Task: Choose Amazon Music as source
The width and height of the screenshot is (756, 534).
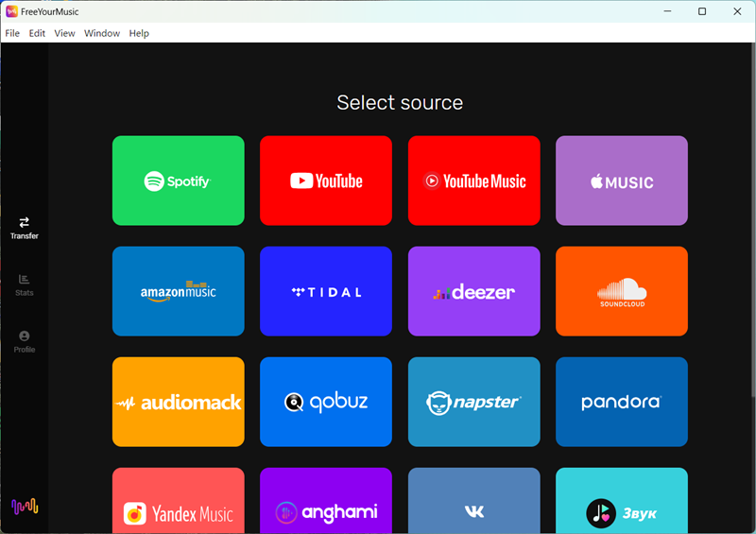Action: [x=179, y=291]
